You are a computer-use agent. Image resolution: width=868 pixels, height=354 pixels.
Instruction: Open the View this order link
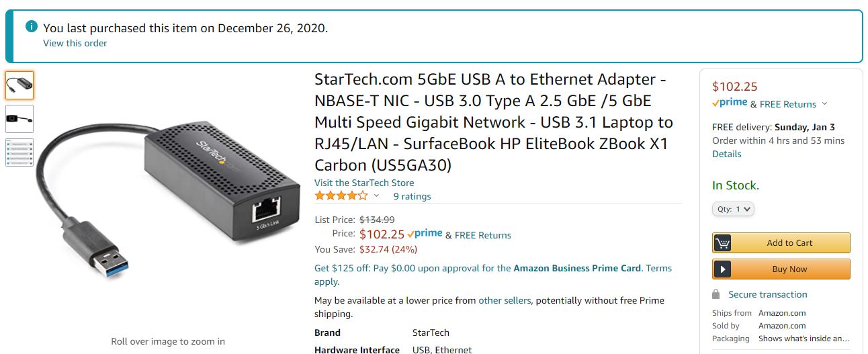[75, 43]
